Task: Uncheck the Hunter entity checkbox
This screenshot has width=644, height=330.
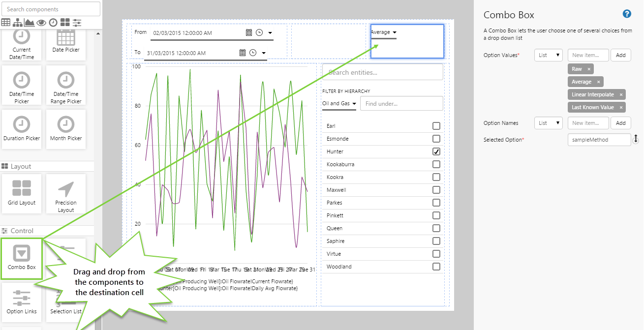Action: [x=436, y=151]
